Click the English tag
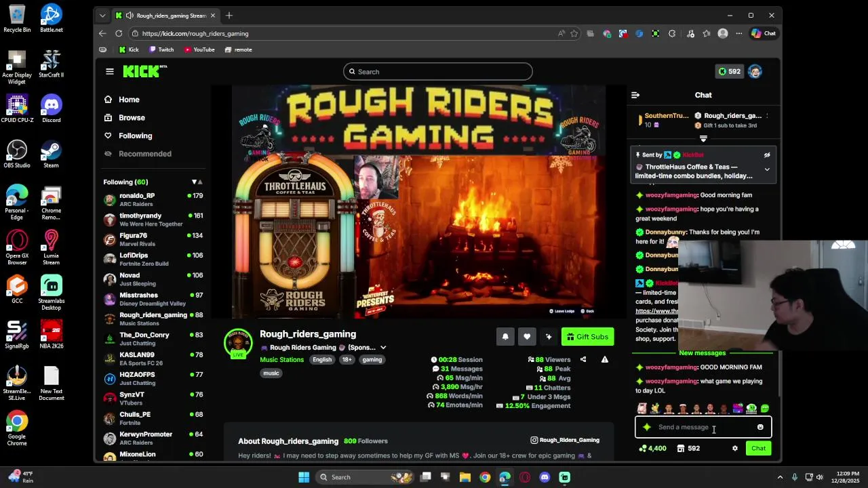Image resolution: width=868 pixels, height=488 pixels. click(322, 360)
